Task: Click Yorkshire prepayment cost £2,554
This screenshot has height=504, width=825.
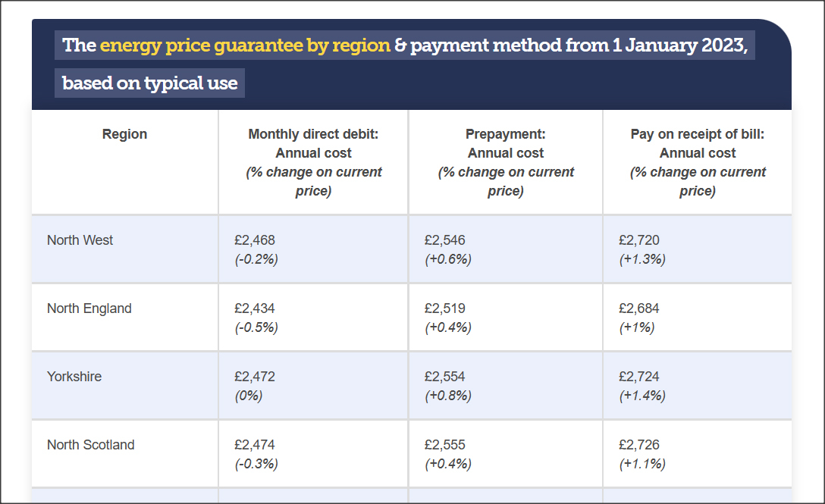Action: (445, 377)
